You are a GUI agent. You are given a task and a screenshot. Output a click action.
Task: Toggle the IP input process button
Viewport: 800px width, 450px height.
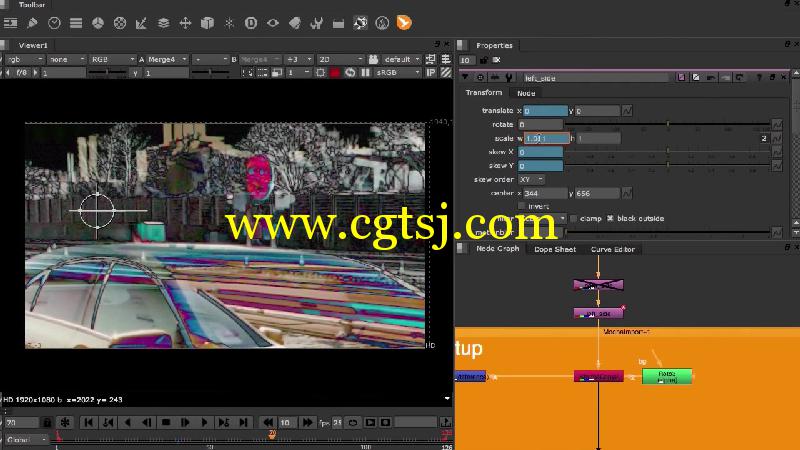431,73
